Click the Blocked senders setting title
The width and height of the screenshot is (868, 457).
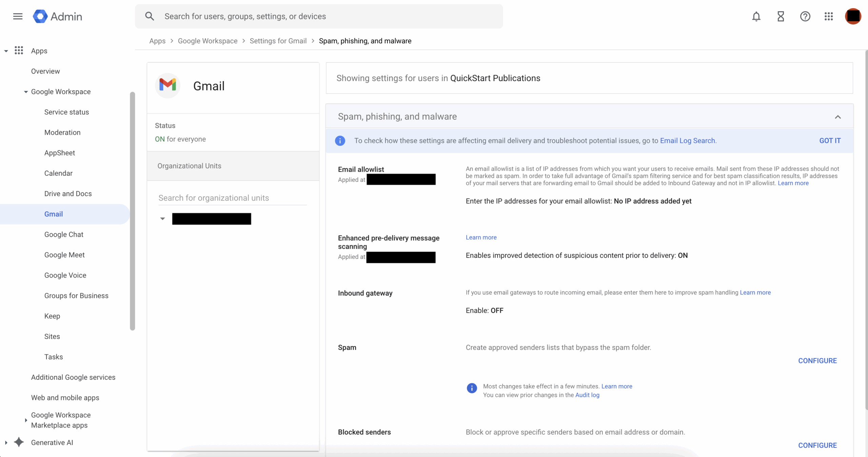364,432
